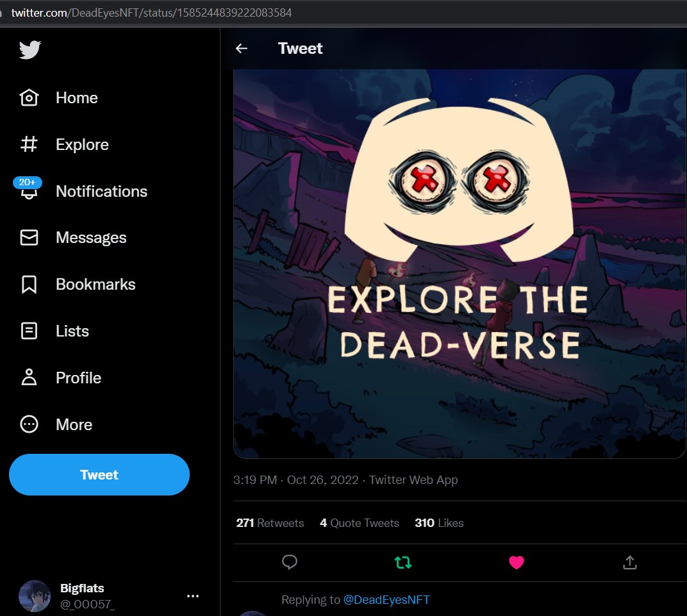Viewport: 687px width, 616px height.
Task: Click the Home house icon
Action: [29, 97]
